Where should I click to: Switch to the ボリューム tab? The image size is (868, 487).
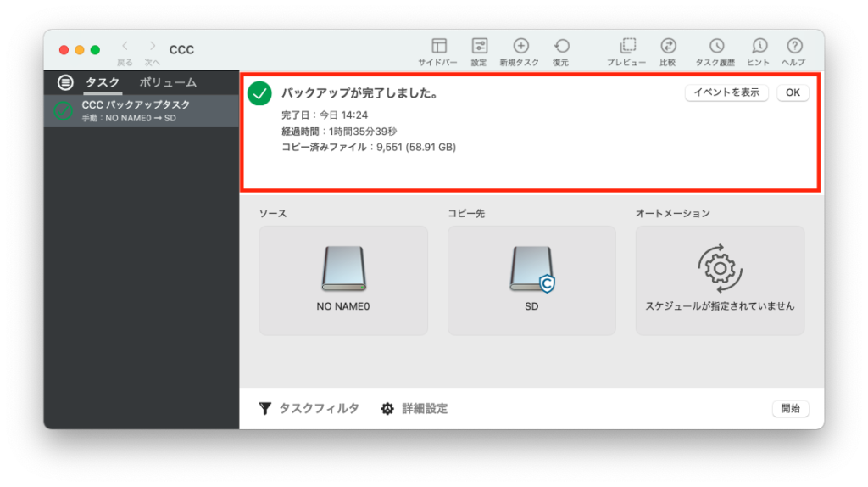point(168,82)
